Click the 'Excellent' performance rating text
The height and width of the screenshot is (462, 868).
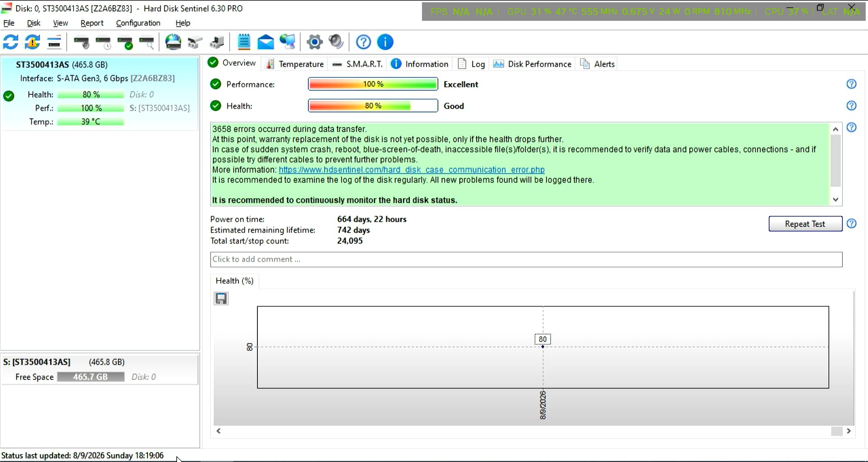(461, 85)
